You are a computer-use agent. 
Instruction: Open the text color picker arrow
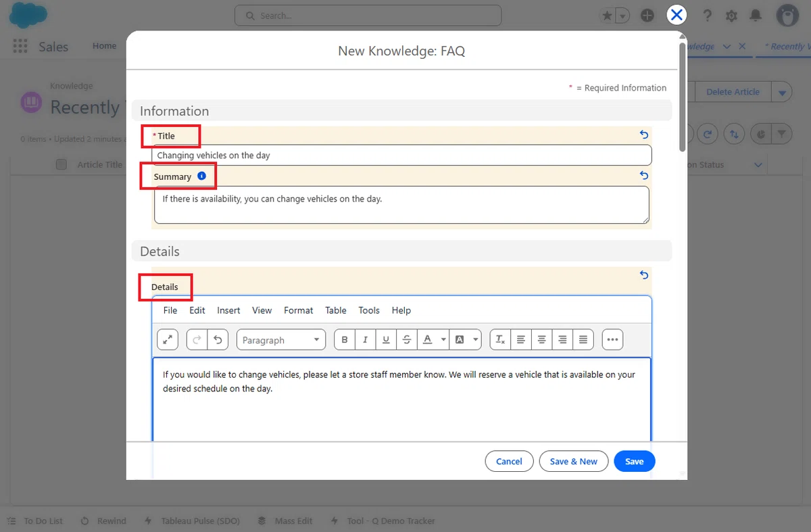[x=443, y=339]
